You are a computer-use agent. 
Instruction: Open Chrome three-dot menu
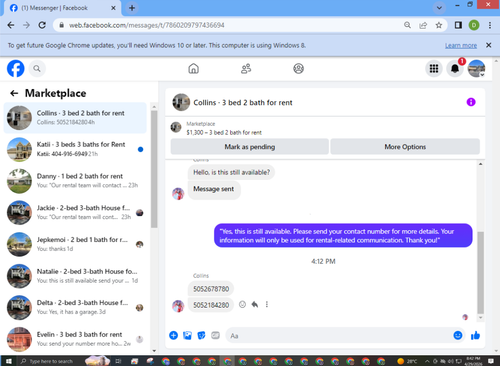click(490, 25)
